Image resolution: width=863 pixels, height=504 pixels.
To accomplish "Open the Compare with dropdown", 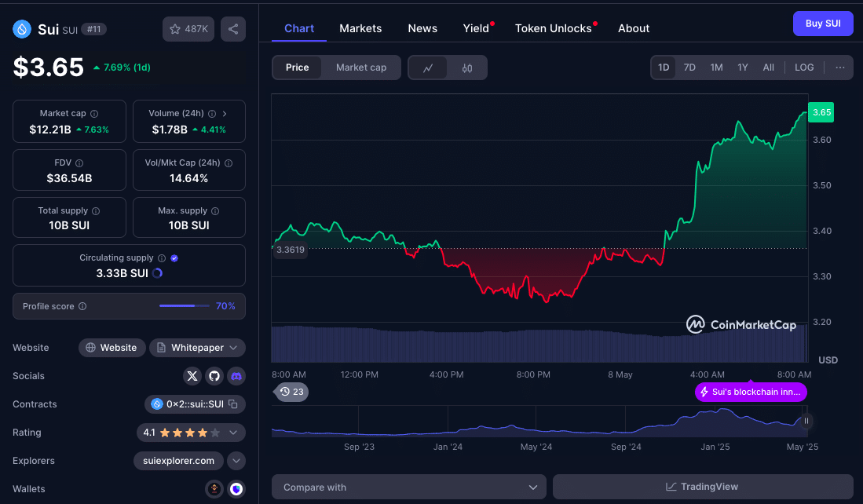I will (x=409, y=487).
